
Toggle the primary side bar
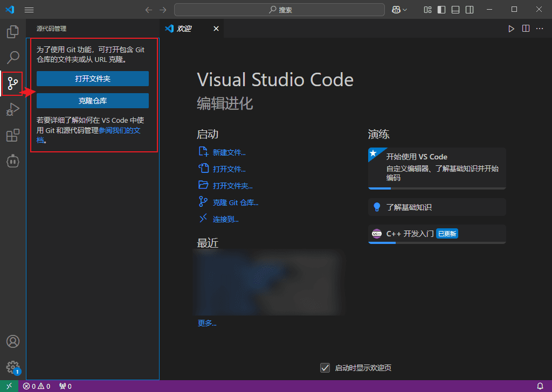[441, 10]
